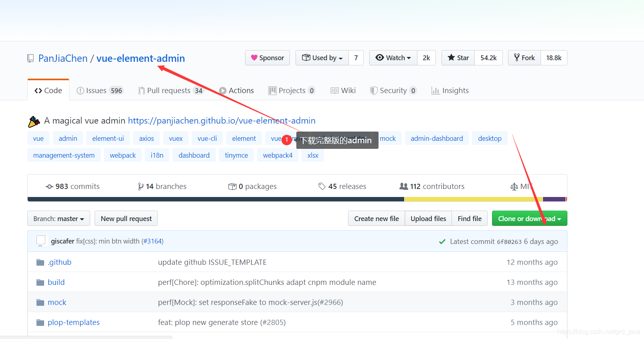
Task: Select the vuex topic tag
Action: point(176,138)
